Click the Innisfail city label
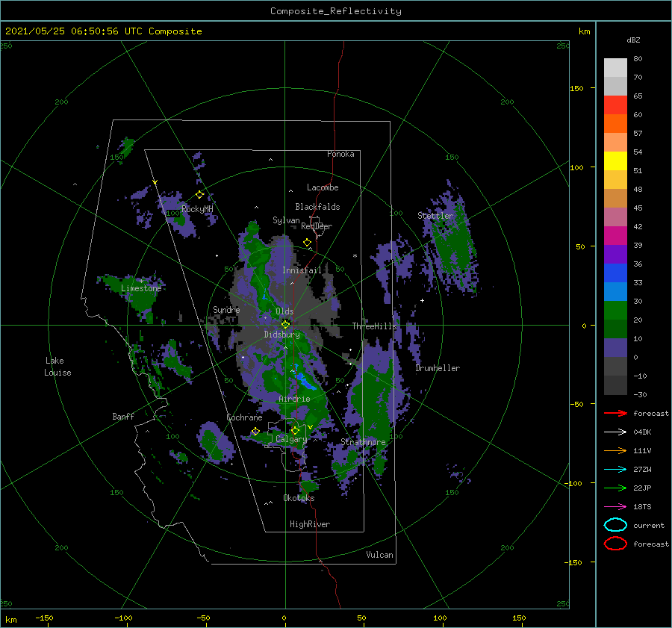The image size is (672, 628). pos(302,270)
